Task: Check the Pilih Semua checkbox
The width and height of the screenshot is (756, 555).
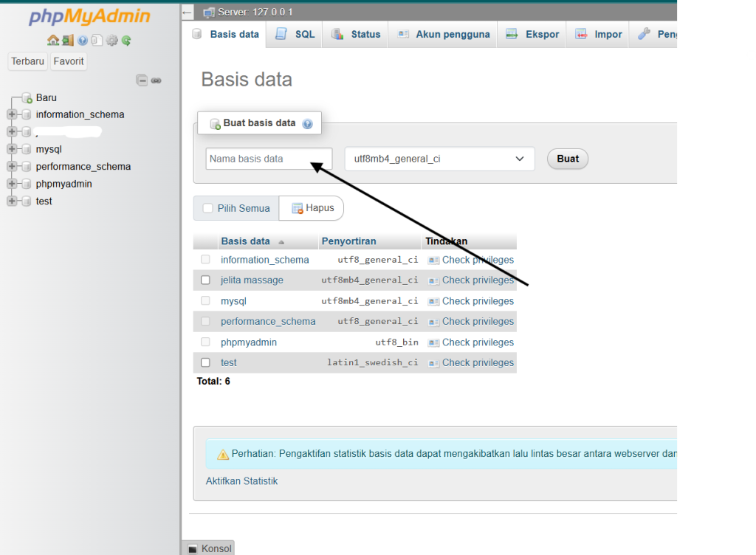Action: [208, 209]
